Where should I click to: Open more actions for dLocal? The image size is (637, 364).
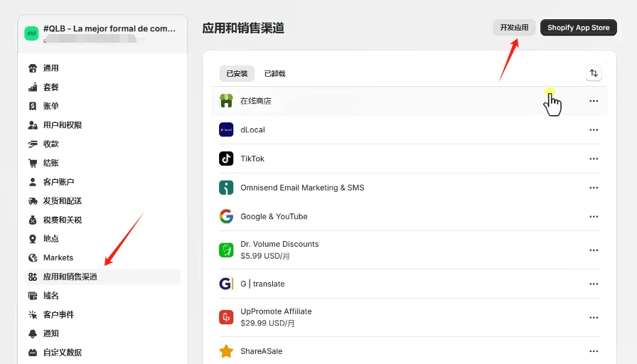tap(594, 130)
